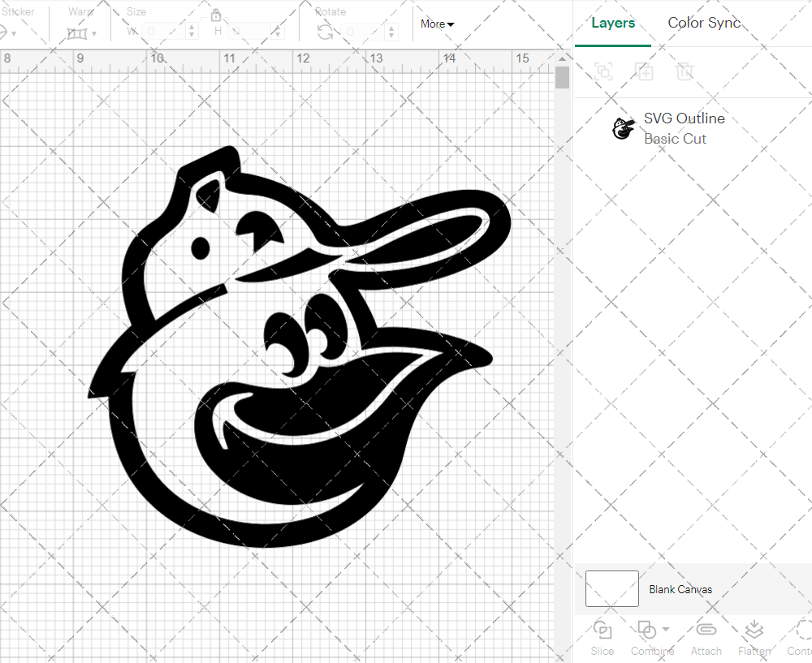Click the Duplicate layer icon

click(645, 71)
